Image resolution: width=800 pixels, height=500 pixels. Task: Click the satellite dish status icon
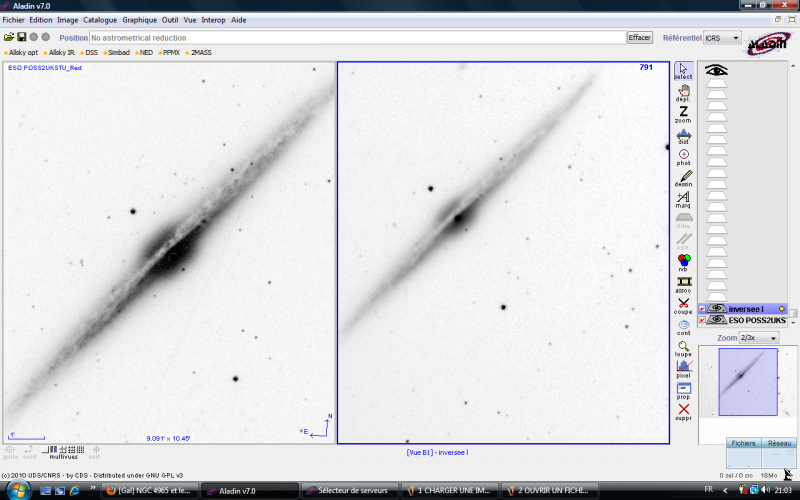(788, 475)
